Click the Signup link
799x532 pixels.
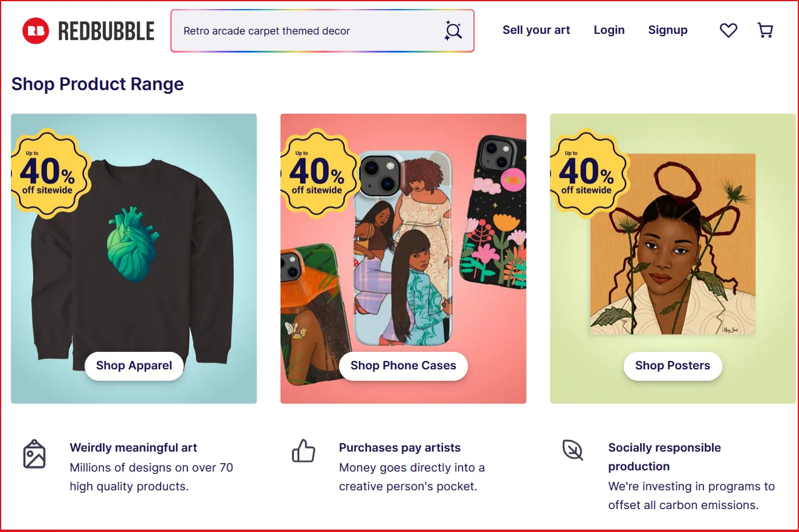[x=667, y=30]
